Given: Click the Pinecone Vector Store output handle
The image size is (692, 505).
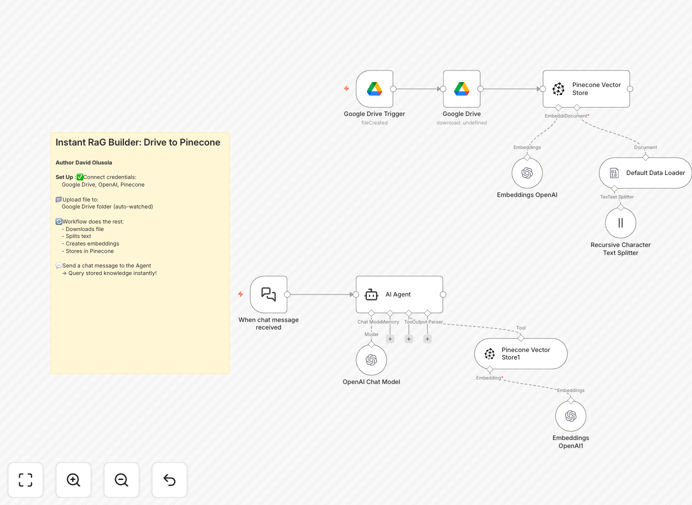Looking at the screenshot, I should point(630,89).
